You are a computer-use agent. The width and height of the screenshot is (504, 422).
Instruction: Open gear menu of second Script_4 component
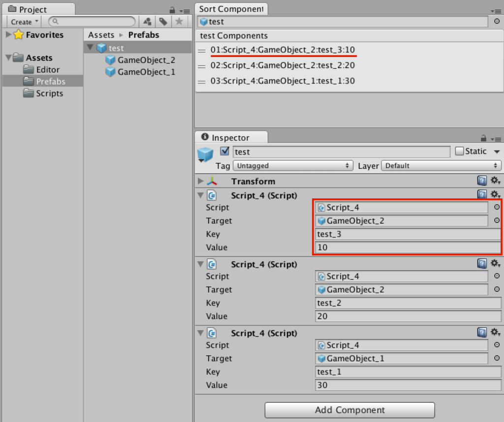(x=495, y=264)
